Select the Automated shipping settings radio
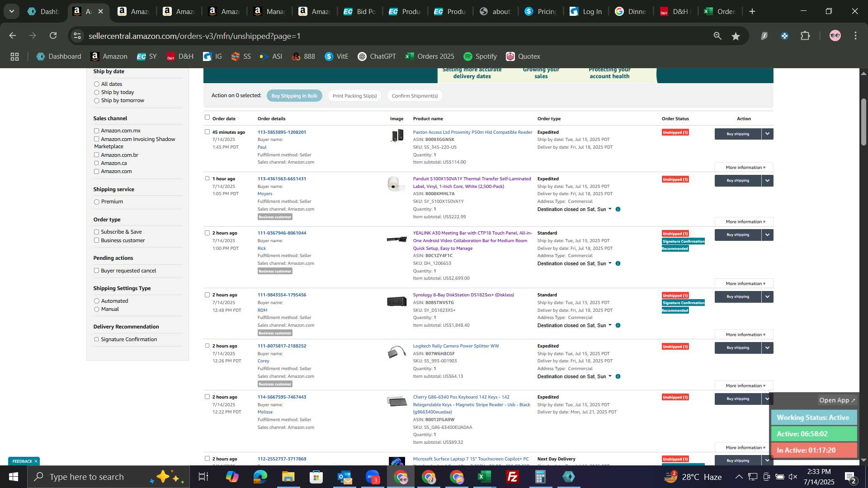This screenshot has height=488, width=868. pyautogui.click(x=96, y=301)
